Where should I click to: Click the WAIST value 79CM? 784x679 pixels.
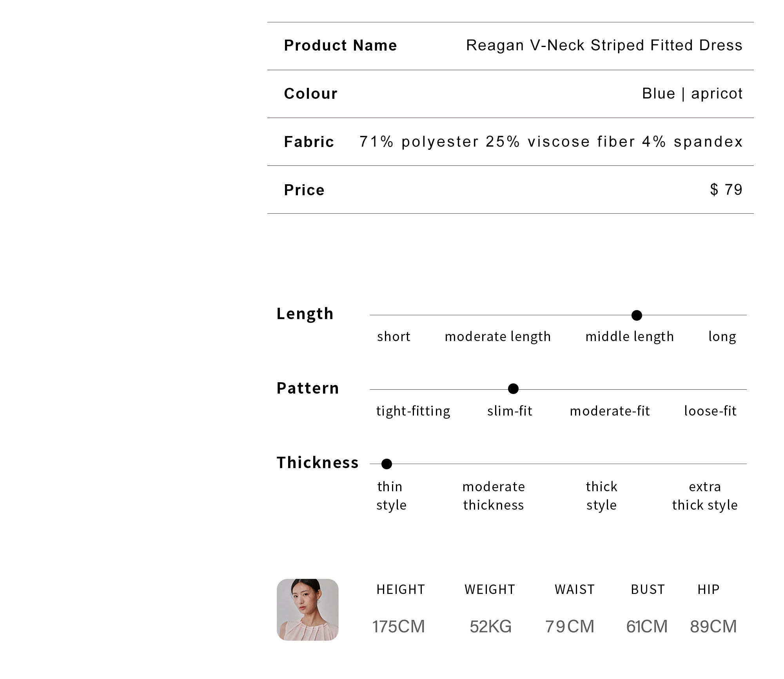570,626
